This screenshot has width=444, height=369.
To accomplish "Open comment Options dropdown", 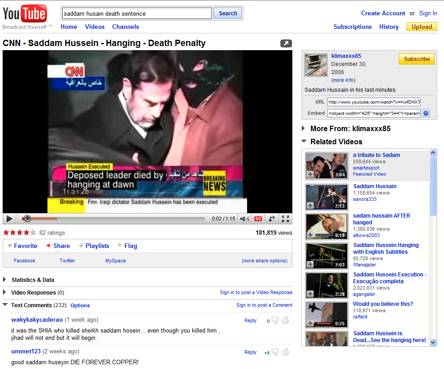I will click(80, 305).
